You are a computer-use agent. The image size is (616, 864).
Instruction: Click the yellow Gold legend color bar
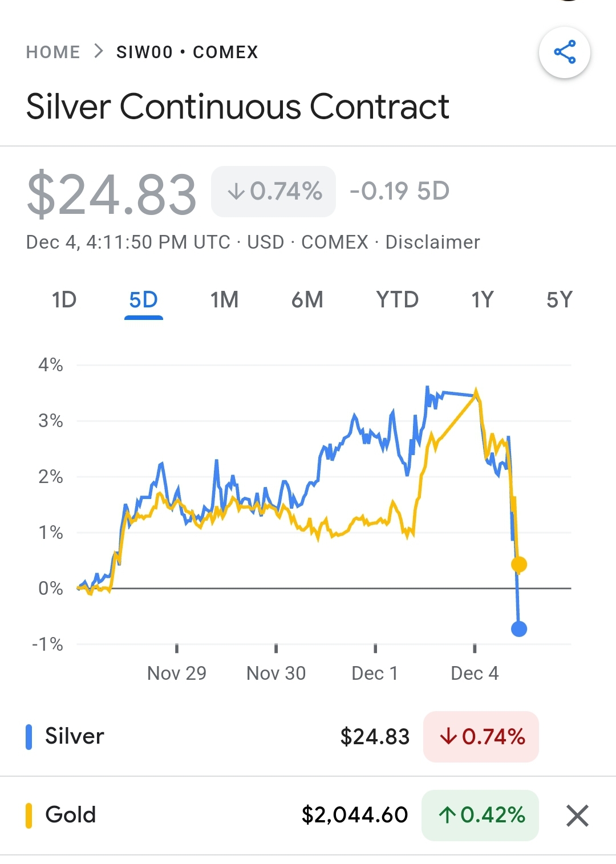(29, 815)
